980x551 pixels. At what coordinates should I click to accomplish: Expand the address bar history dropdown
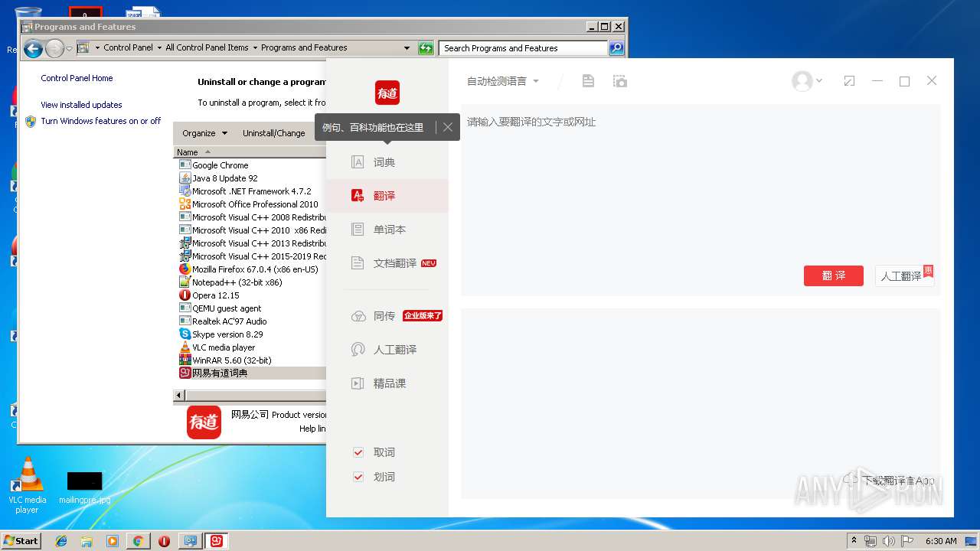[x=407, y=48]
